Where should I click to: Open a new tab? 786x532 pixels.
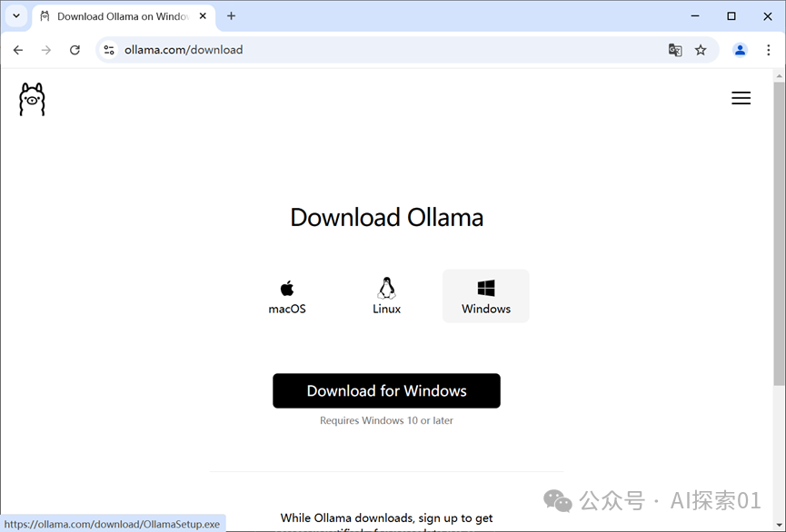(x=231, y=16)
